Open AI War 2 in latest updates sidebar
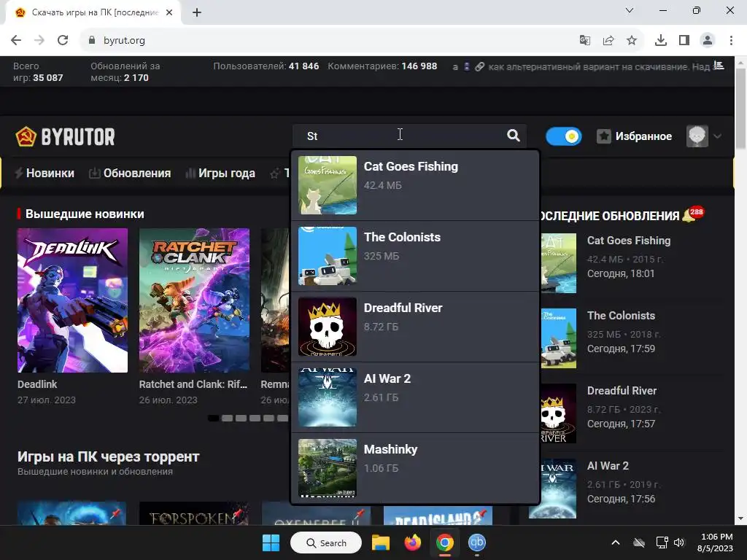This screenshot has width=747, height=560. coord(608,466)
